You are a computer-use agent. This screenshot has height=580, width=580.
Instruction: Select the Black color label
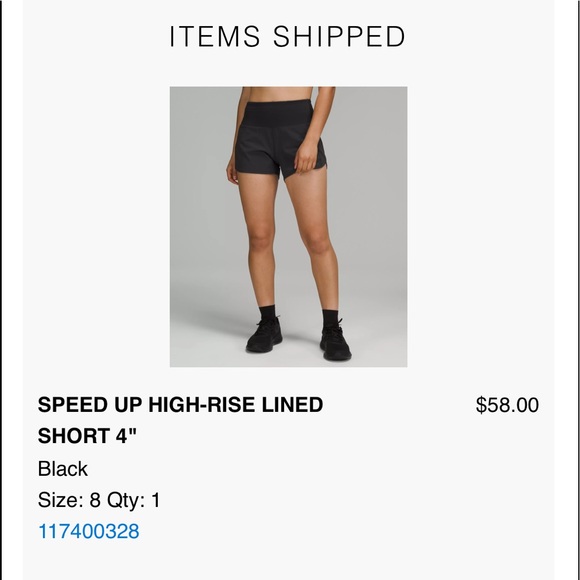point(63,469)
